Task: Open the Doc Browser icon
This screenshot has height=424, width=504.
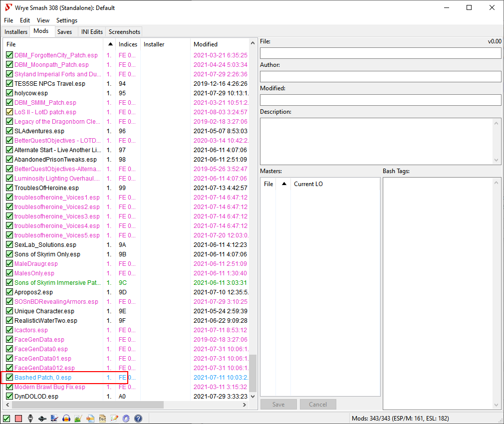Action: click(x=102, y=419)
